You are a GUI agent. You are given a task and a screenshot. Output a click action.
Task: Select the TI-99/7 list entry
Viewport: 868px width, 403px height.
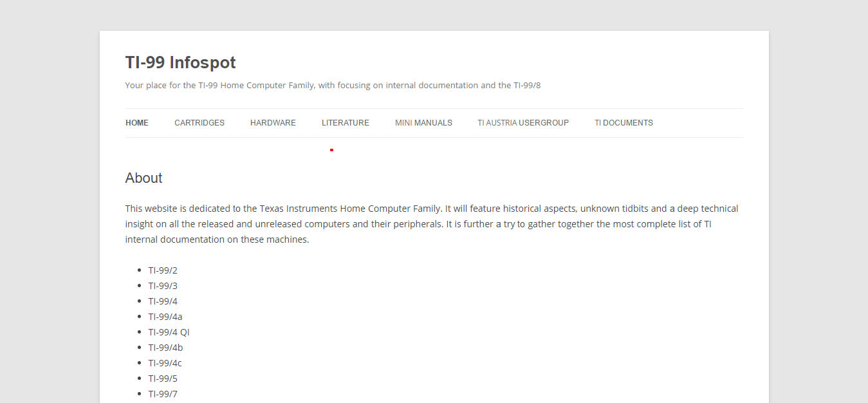pyautogui.click(x=163, y=394)
